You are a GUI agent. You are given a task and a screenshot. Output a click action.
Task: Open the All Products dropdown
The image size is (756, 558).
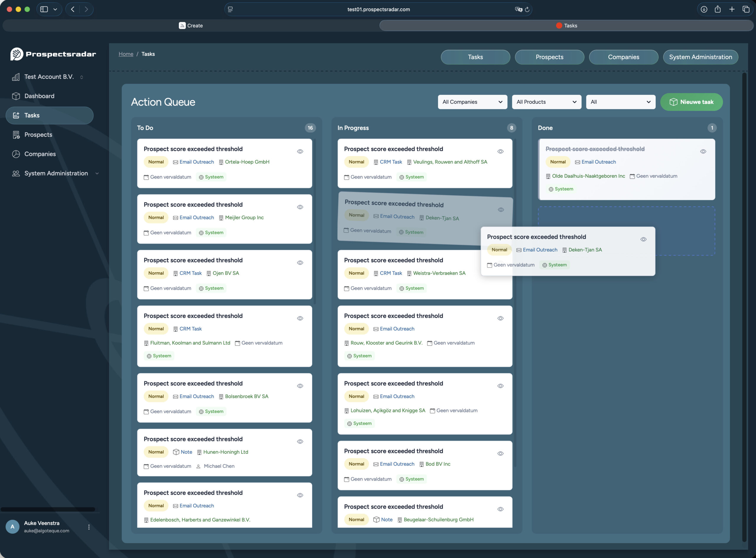[x=546, y=102]
